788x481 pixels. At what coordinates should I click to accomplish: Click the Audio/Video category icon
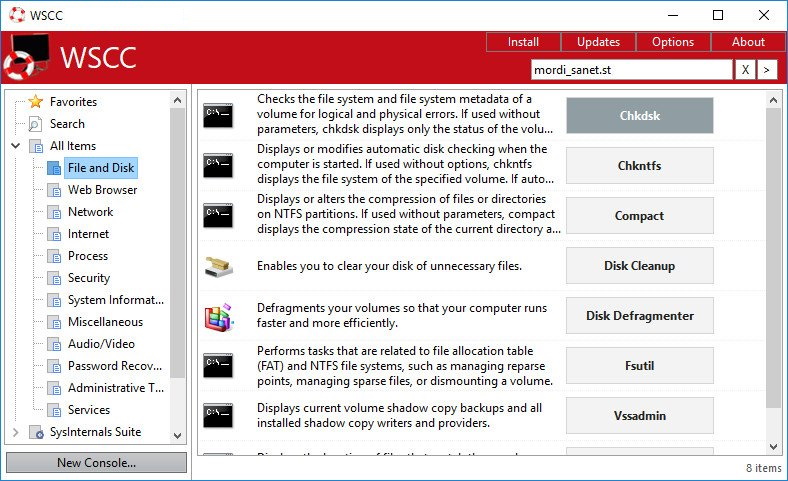54,344
